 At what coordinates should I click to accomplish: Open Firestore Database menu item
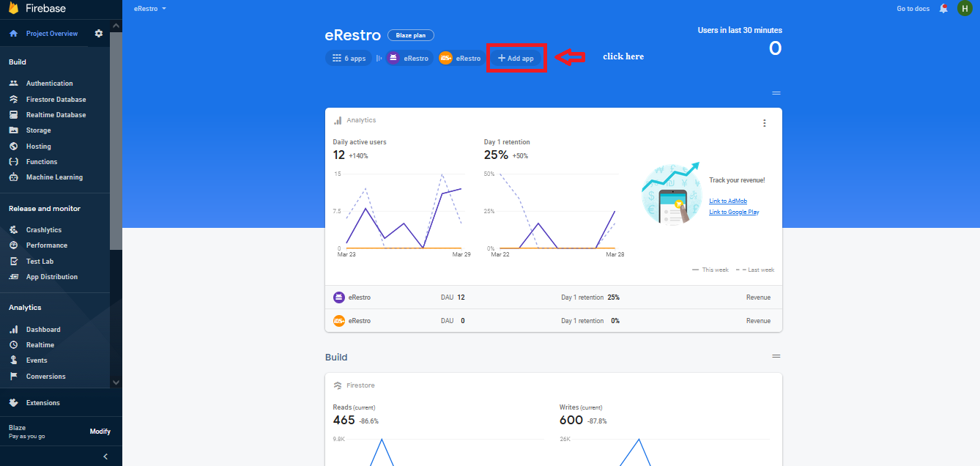(56, 100)
